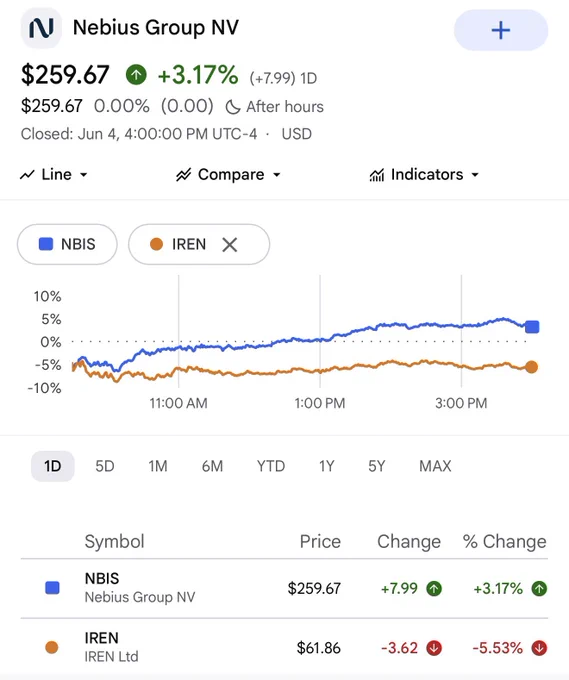Click the Closed: Jun 4 timestamp text
569x680 pixels.
pos(139,134)
